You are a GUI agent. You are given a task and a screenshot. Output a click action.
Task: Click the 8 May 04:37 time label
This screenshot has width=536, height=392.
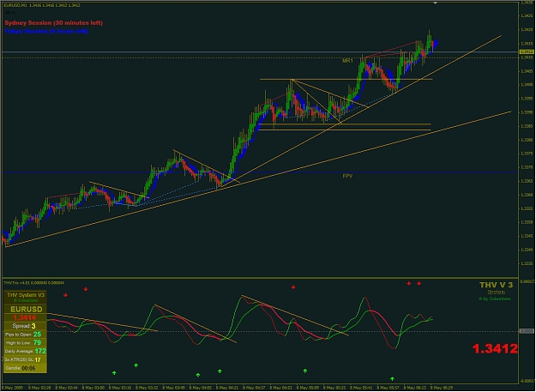(x=255, y=388)
